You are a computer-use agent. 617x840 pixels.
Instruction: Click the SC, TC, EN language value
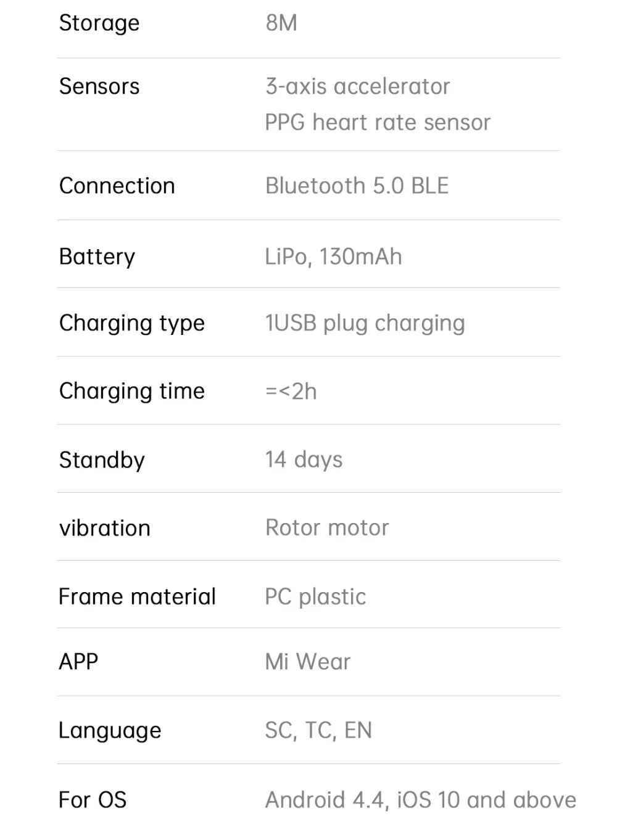click(318, 731)
